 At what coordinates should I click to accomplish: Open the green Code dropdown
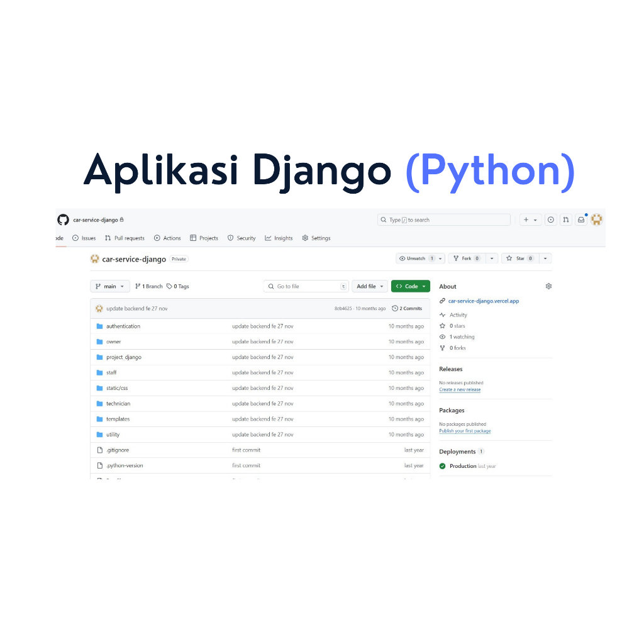pos(411,286)
